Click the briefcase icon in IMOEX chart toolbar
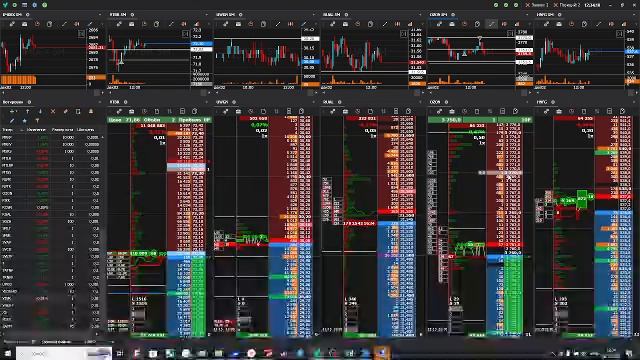The height and width of the screenshot is (360, 640). (24, 24)
